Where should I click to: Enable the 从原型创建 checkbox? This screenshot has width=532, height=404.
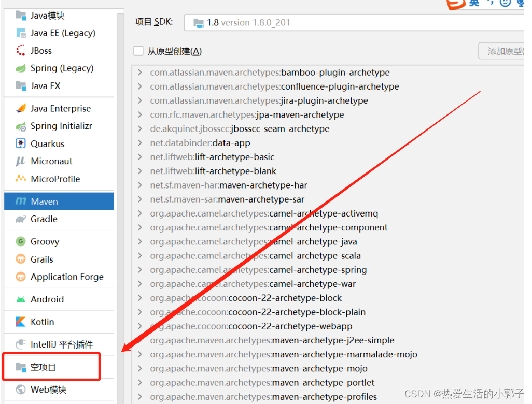pyautogui.click(x=138, y=51)
